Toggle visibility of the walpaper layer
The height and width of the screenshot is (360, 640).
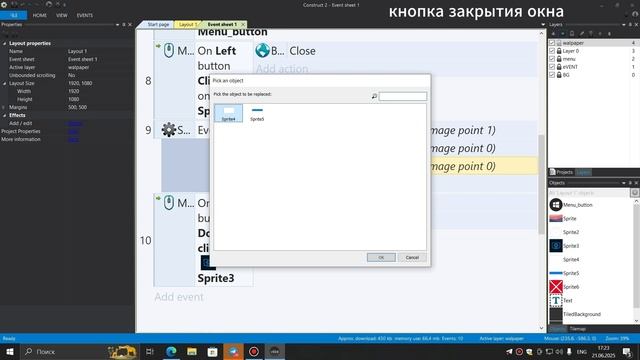coord(552,43)
